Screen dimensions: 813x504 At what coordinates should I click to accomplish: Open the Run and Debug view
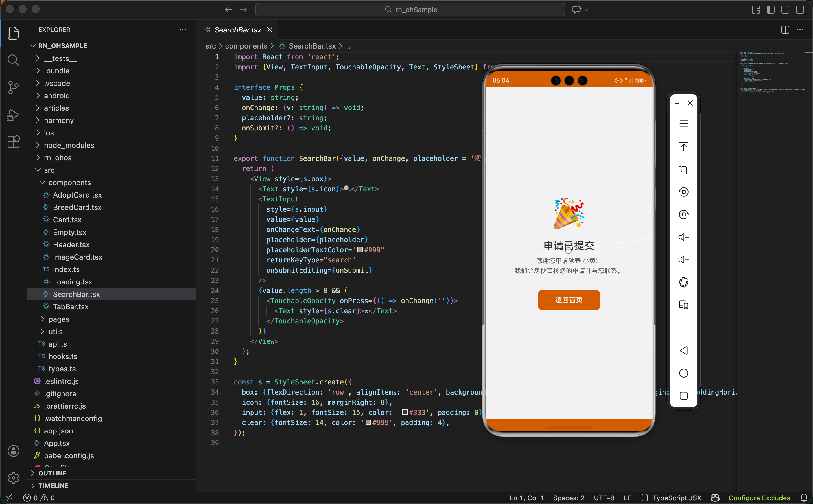coord(13,115)
